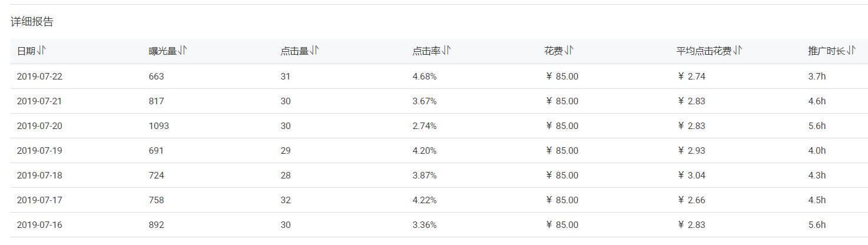Click the 2019-07-17 row date
Image resolution: width=868 pixels, height=245 pixels.
39,200
